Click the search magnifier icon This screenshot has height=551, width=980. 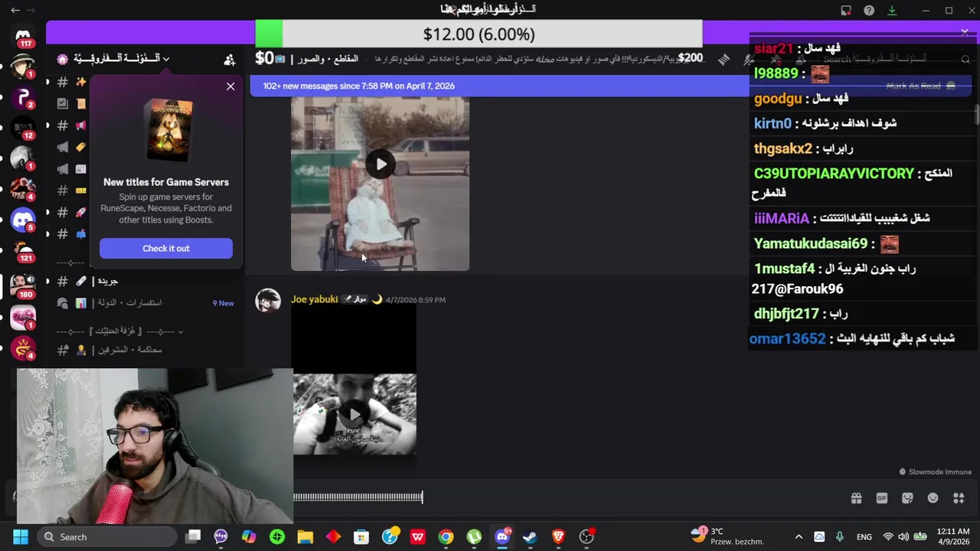(965, 59)
